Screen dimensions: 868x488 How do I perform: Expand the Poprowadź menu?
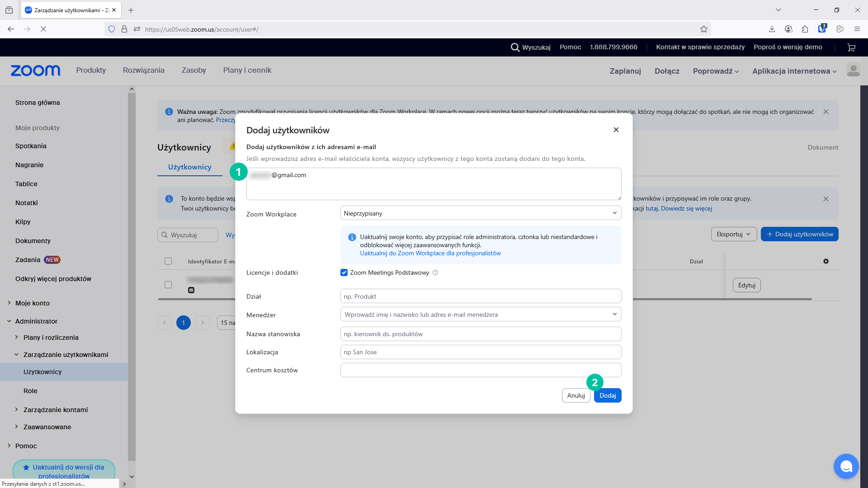pos(716,71)
